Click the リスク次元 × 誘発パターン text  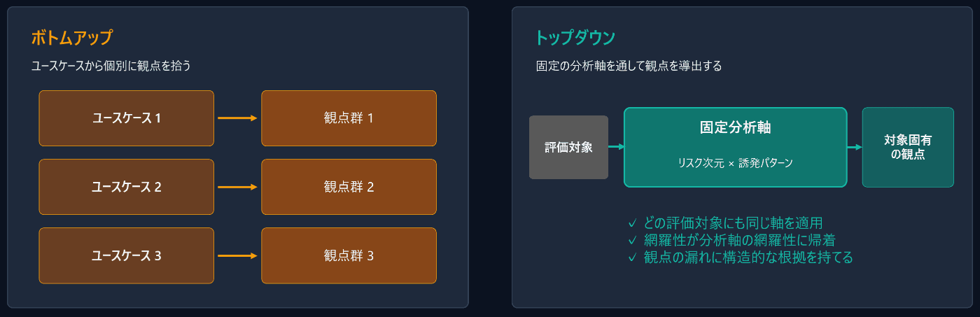click(735, 162)
